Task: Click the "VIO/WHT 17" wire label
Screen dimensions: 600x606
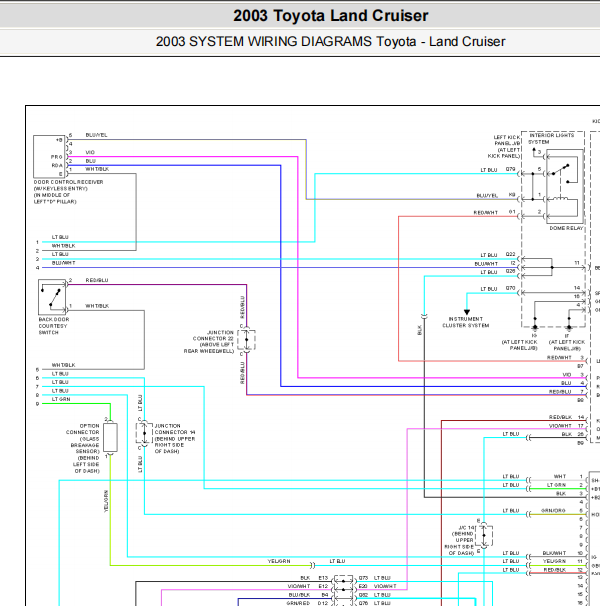Action: click(x=566, y=426)
